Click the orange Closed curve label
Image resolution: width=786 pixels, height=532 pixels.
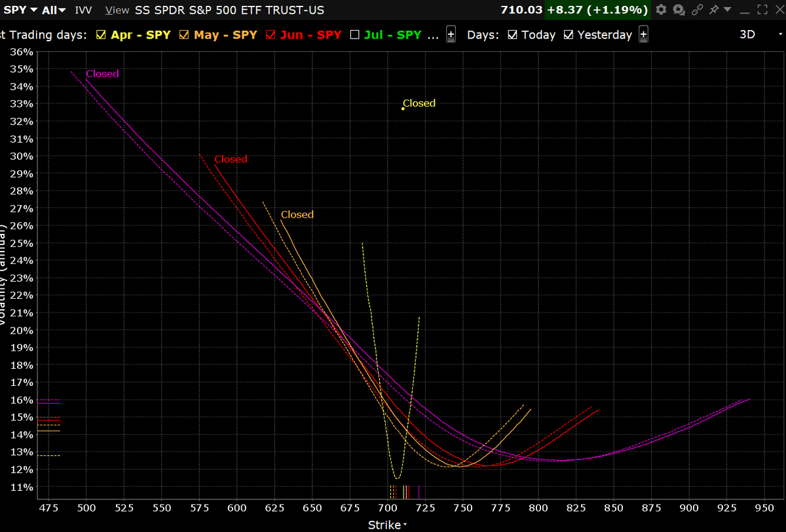(297, 214)
